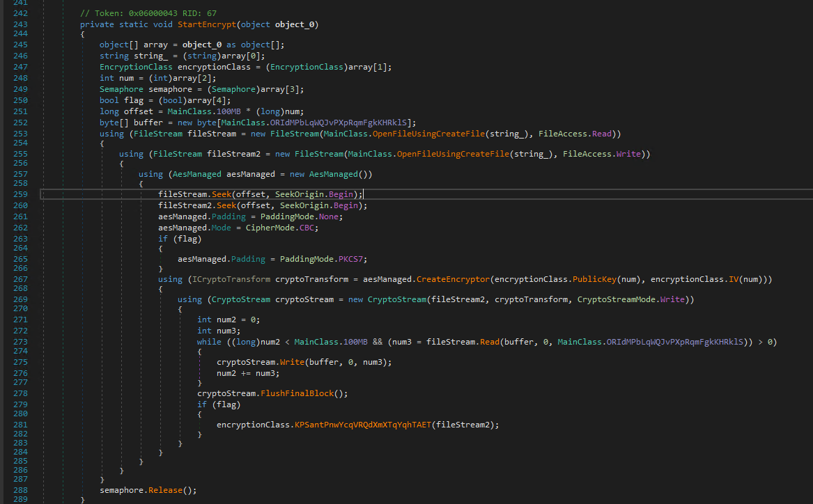Click line number 243 in the gutter
Viewport: 813px width, 504px height.
21,25
